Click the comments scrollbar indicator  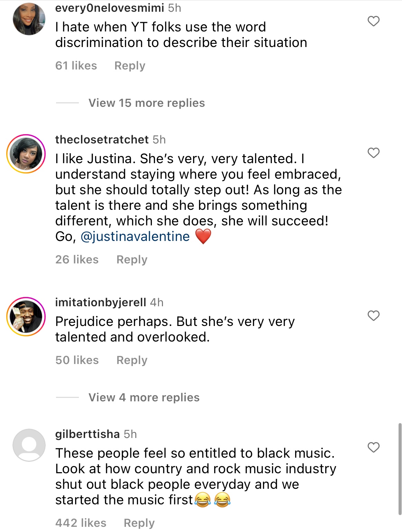(400, 468)
